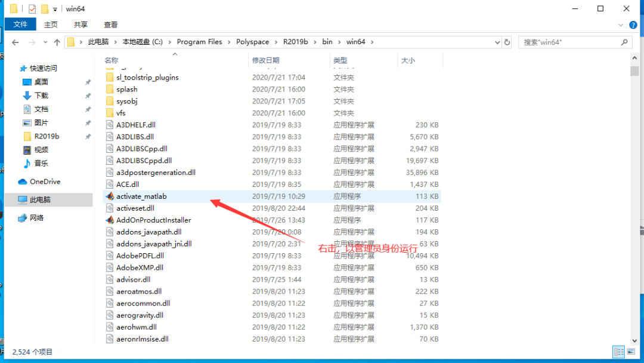This screenshot has height=363, width=644.
Task: Click the properties icon in title bar
Action: 32,8
